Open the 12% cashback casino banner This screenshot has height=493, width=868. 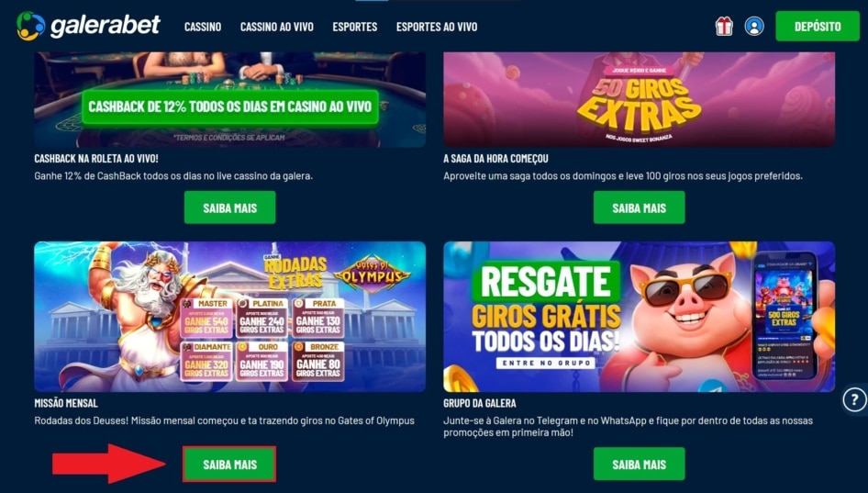(229, 100)
